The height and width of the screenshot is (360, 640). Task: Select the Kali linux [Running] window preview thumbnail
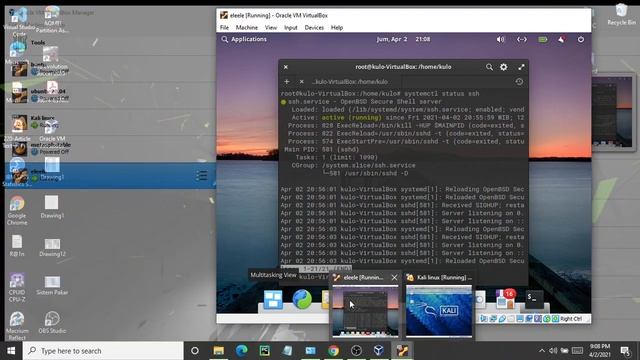439,311
